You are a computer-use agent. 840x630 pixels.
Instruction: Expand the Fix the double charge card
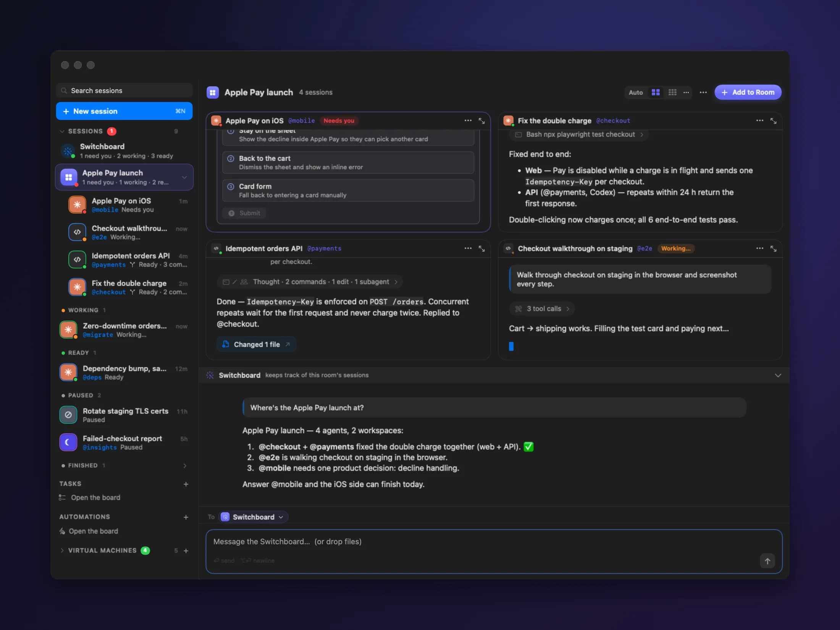coord(773,121)
